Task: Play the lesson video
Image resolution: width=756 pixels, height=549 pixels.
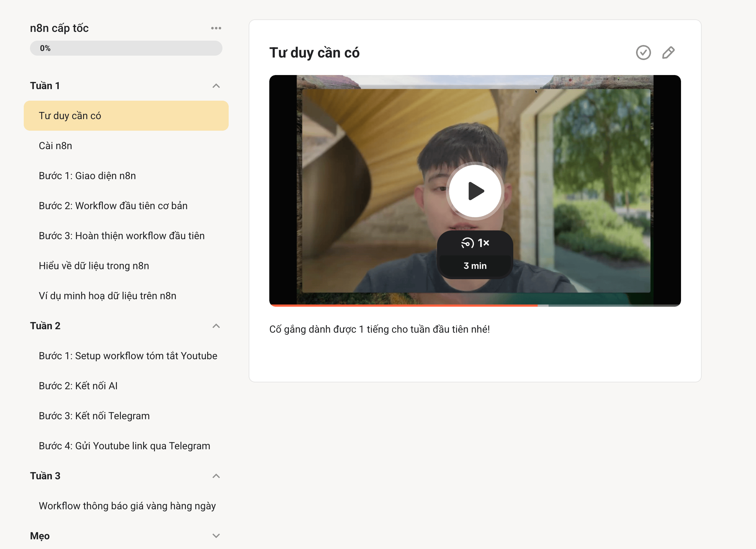Action: coord(475,191)
